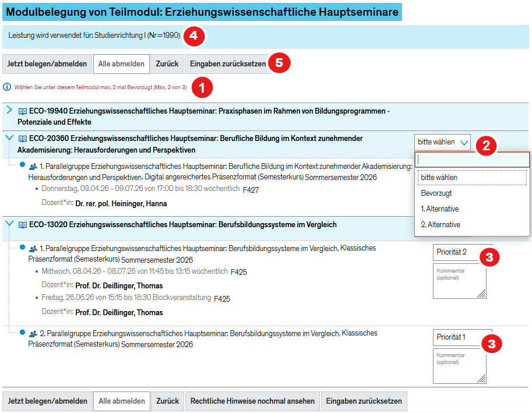Expand the ECO-19940 course row
532x413 pixels.
[x=9, y=110]
